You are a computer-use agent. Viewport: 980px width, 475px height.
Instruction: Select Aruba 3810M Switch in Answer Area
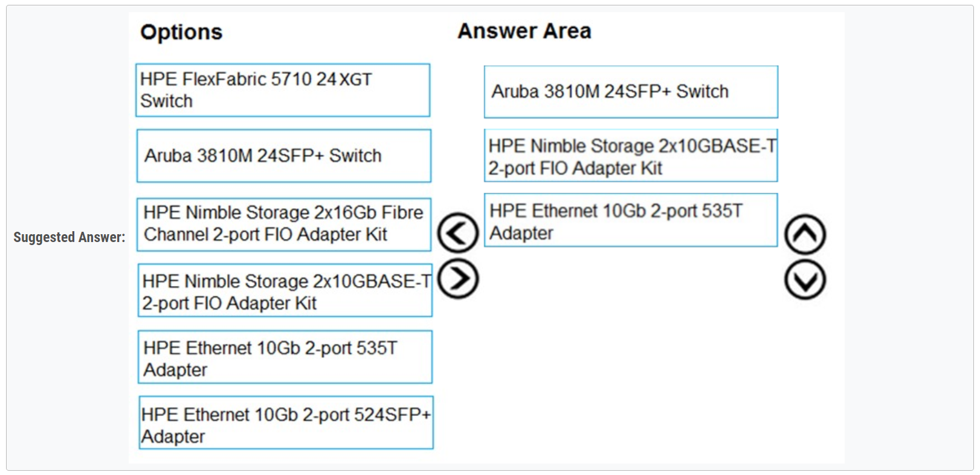631,92
